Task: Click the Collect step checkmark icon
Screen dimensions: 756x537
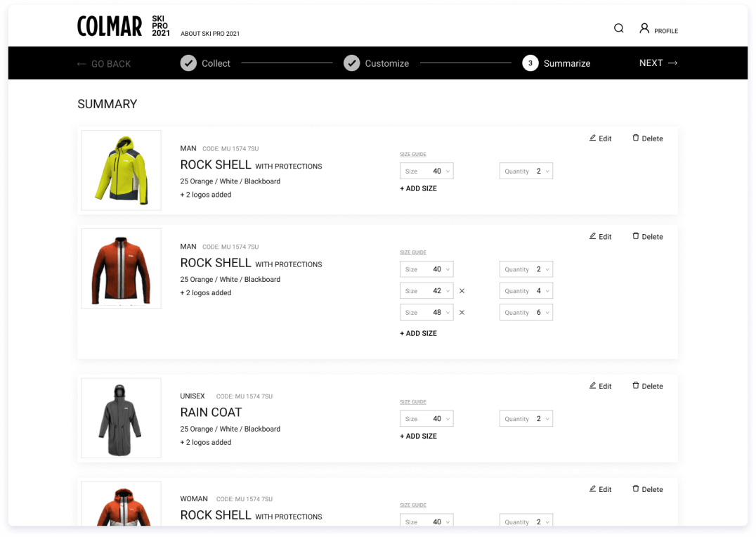Action: (188, 63)
